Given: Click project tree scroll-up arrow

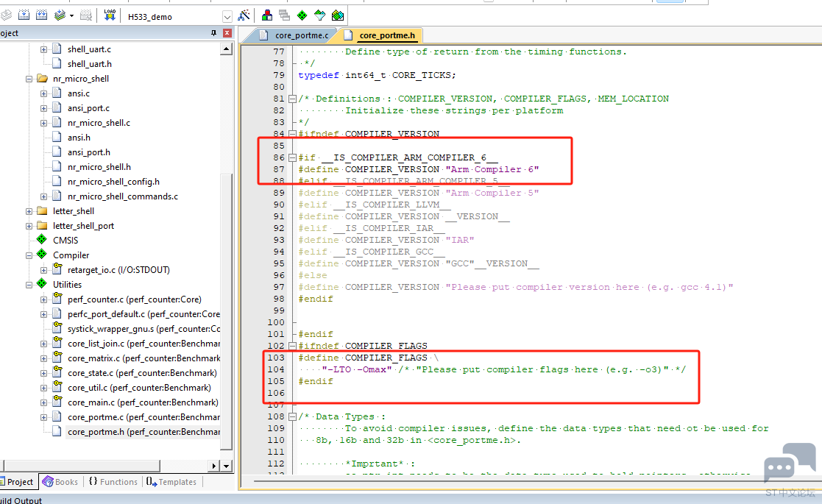Looking at the screenshot, I should pos(227,49).
